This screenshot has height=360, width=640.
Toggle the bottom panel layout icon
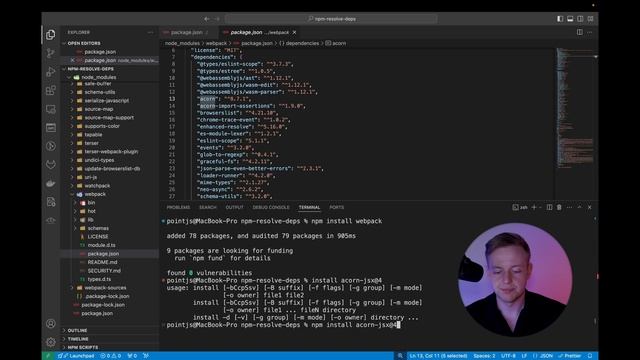(x=570, y=19)
